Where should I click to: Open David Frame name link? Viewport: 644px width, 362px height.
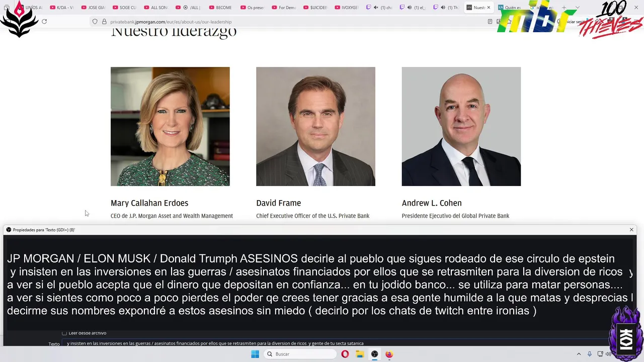tap(278, 203)
